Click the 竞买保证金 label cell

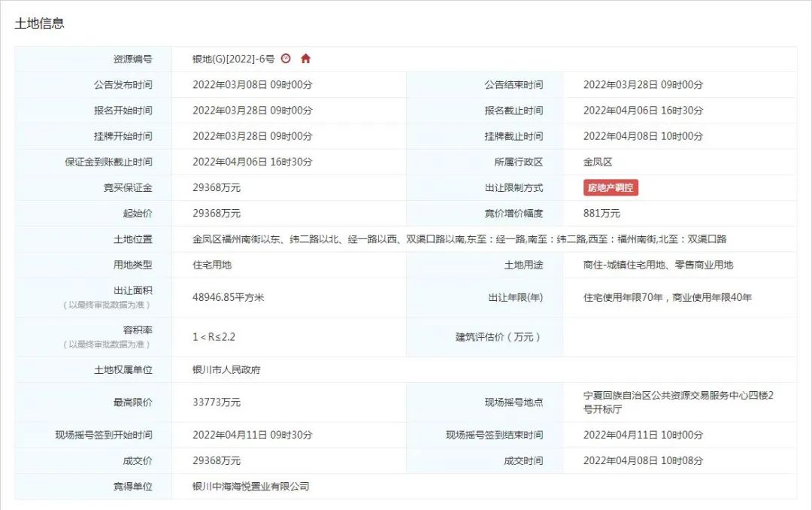tap(127, 188)
